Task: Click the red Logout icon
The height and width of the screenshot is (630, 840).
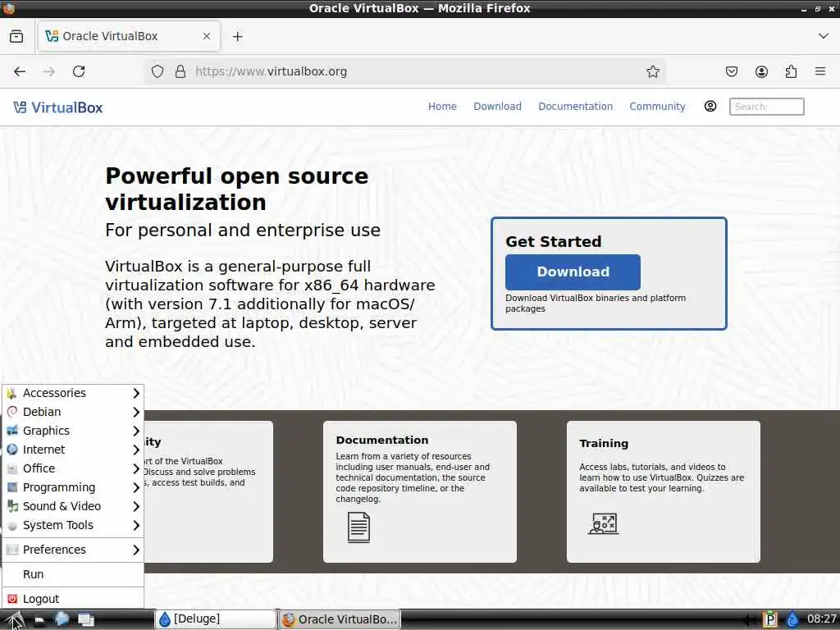Action: 12,598
